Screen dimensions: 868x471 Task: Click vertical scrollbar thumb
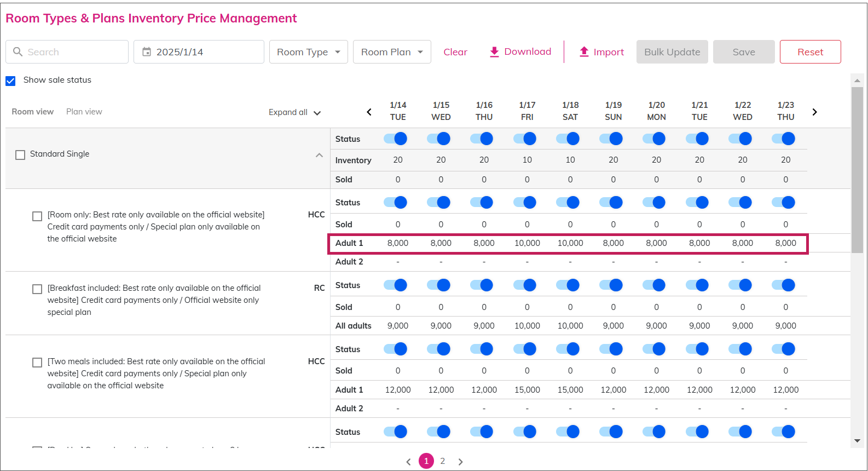pos(857,170)
